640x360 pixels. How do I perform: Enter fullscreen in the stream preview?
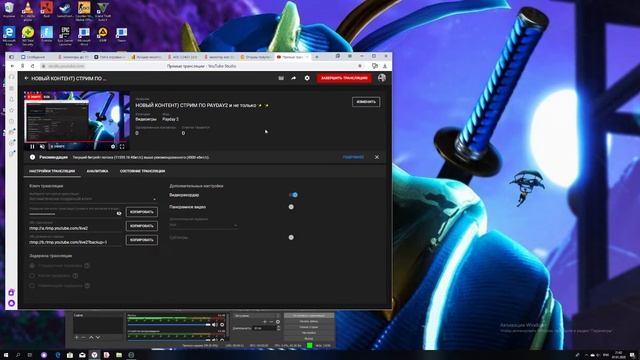(x=122, y=147)
